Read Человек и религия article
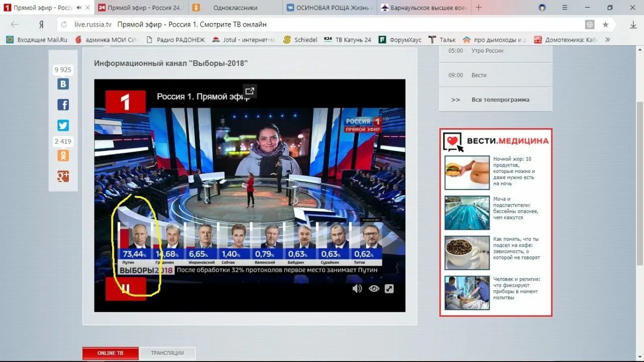This screenshot has width=644, height=362. tap(516, 289)
